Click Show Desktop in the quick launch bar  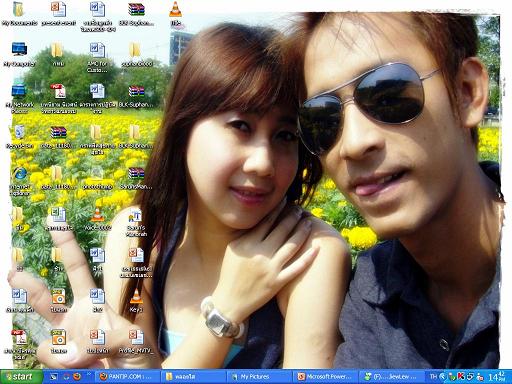pos(54,377)
